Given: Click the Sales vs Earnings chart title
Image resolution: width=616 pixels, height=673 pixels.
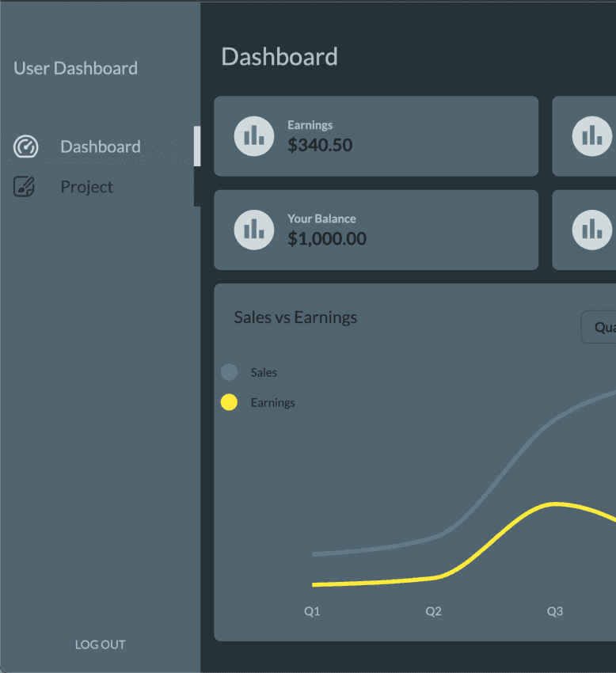Looking at the screenshot, I should [x=295, y=317].
